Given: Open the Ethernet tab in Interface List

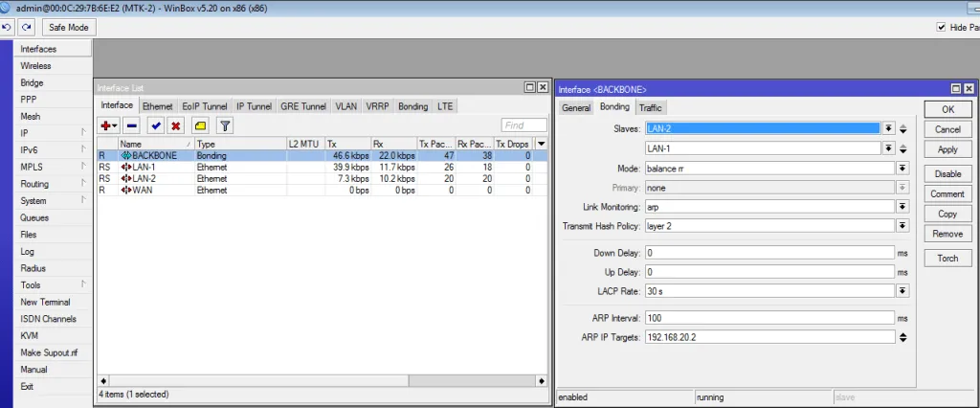Looking at the screenshot, I should (158, 106).
